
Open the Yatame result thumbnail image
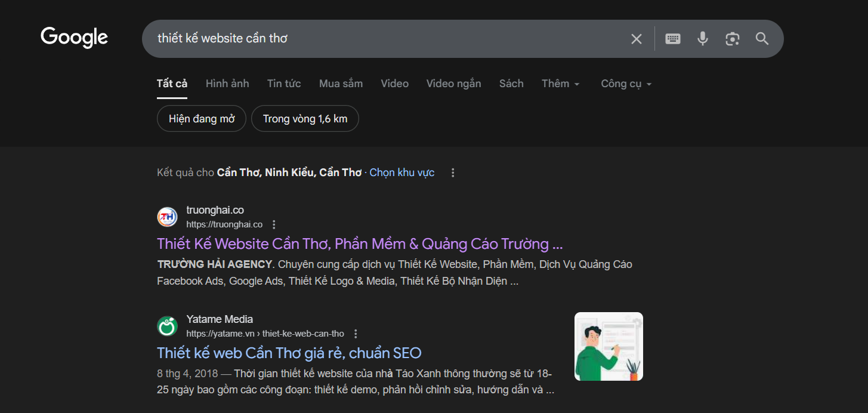coord(608,346)
